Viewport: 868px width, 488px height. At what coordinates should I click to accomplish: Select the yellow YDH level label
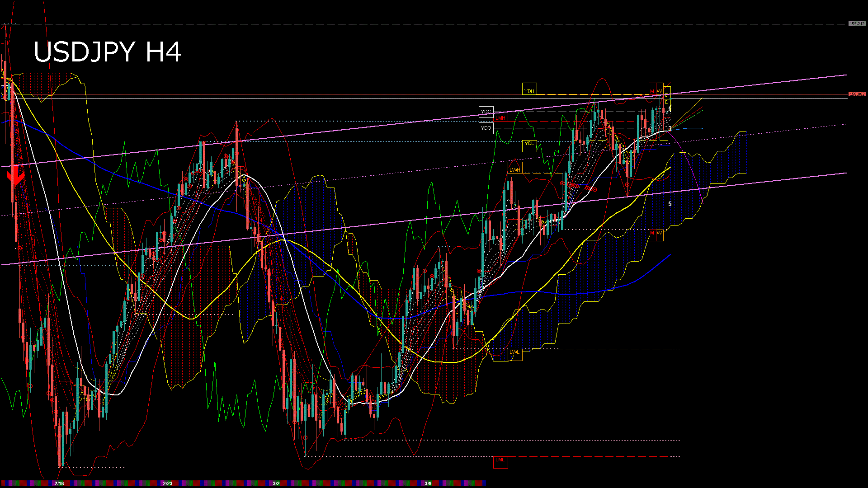pyautogui.click(x=529, y=89)
